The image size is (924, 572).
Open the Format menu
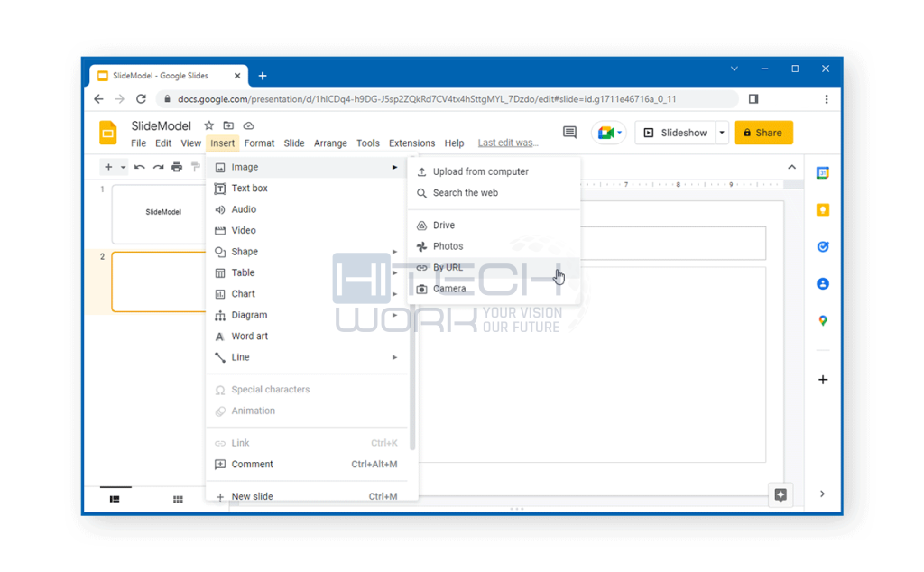(x=259, y=143)
